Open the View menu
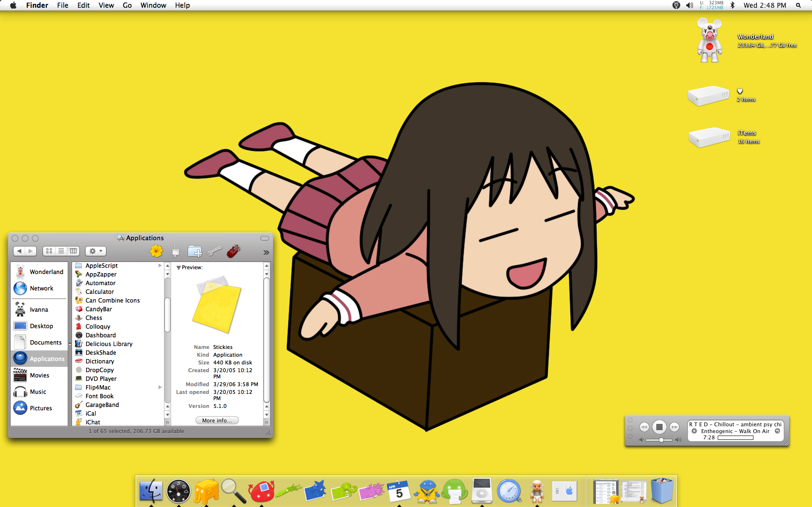The image size is (812, 507). pyautogui.click(x=106, y=5)
